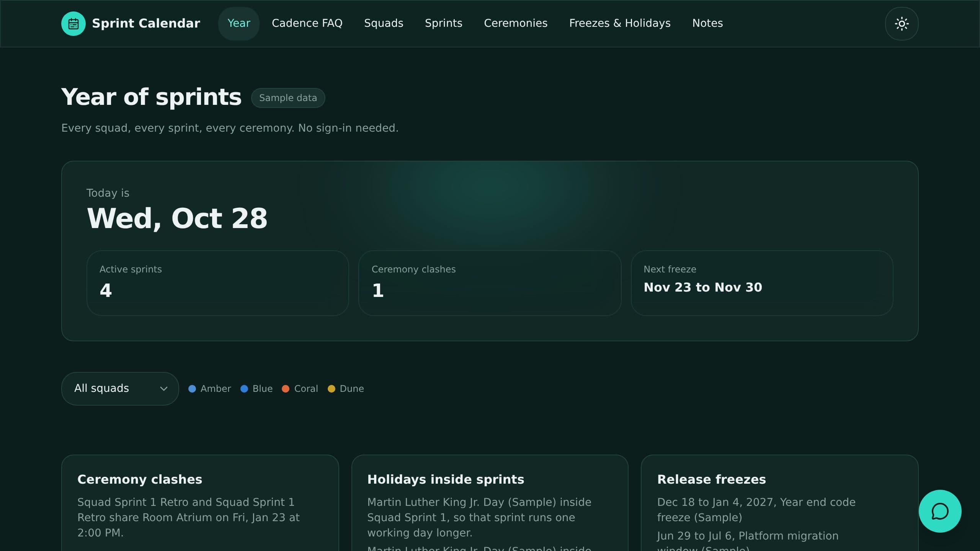The image size is (980, 551).
Task: Open the chat bubble button
Action: [x=940, y=511]
